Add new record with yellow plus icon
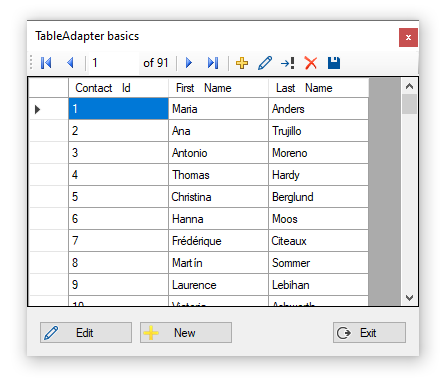 coord(242,63)
